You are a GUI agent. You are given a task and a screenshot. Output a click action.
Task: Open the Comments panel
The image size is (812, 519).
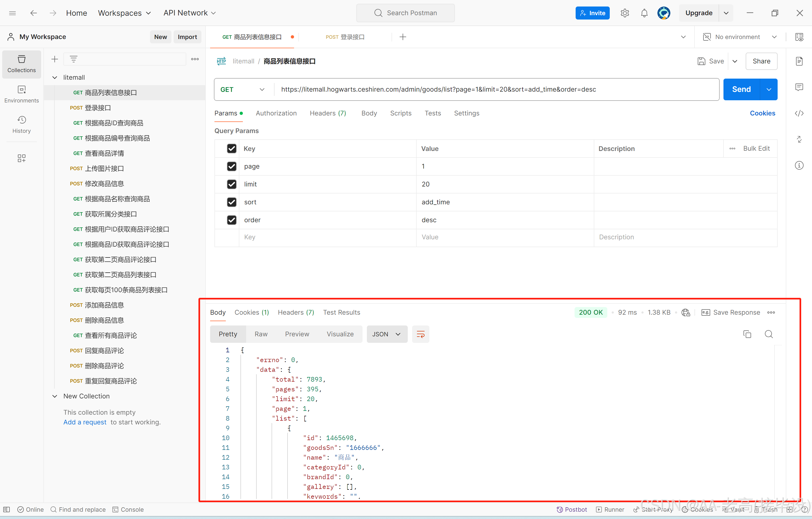point(800,87)
